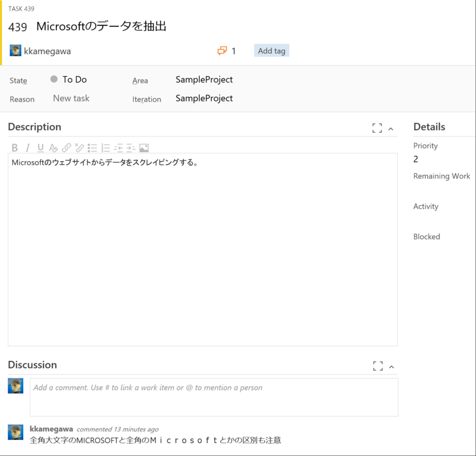
Task: Click the Reason field New task
Action: point(71,98)
